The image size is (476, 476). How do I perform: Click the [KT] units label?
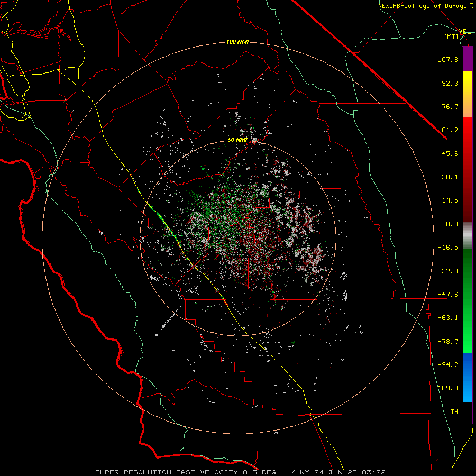(x=452, y=36)
